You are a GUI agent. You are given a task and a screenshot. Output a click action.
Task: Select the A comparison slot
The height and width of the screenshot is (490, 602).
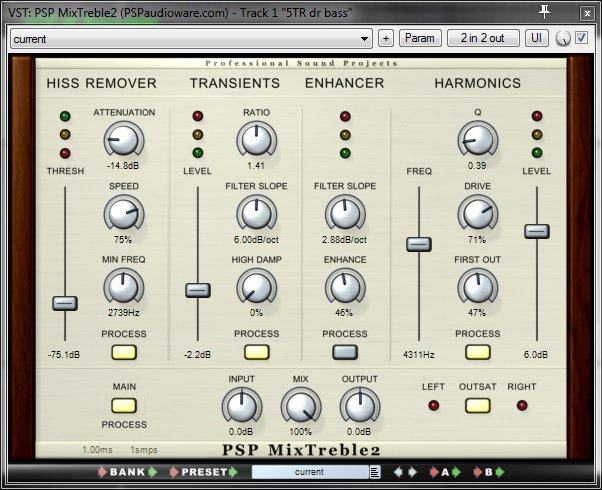(x=444, y=471)
